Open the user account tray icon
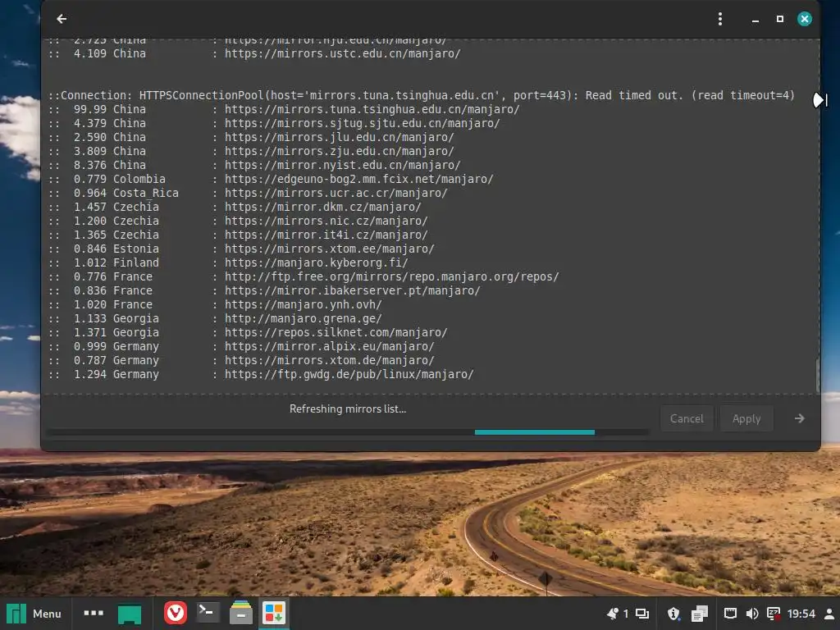 pyautogui.click(x=829, y=614)
